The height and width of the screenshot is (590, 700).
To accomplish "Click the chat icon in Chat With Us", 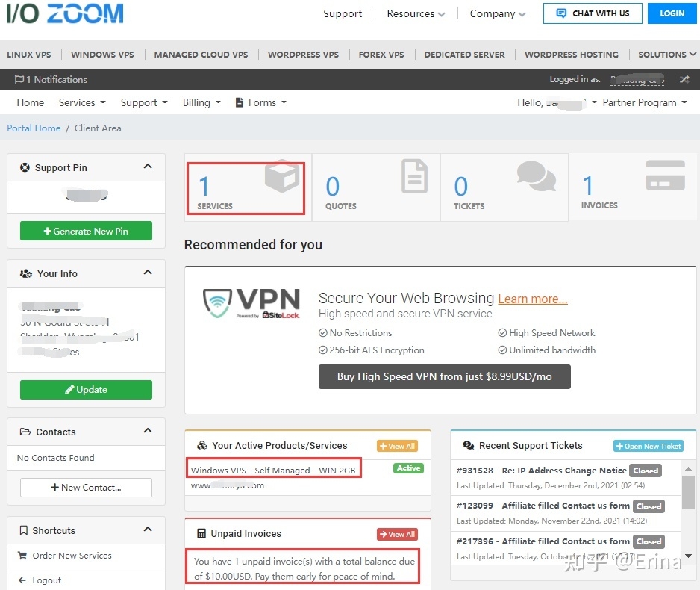I will pyautogui.click(x=561, y=13).
